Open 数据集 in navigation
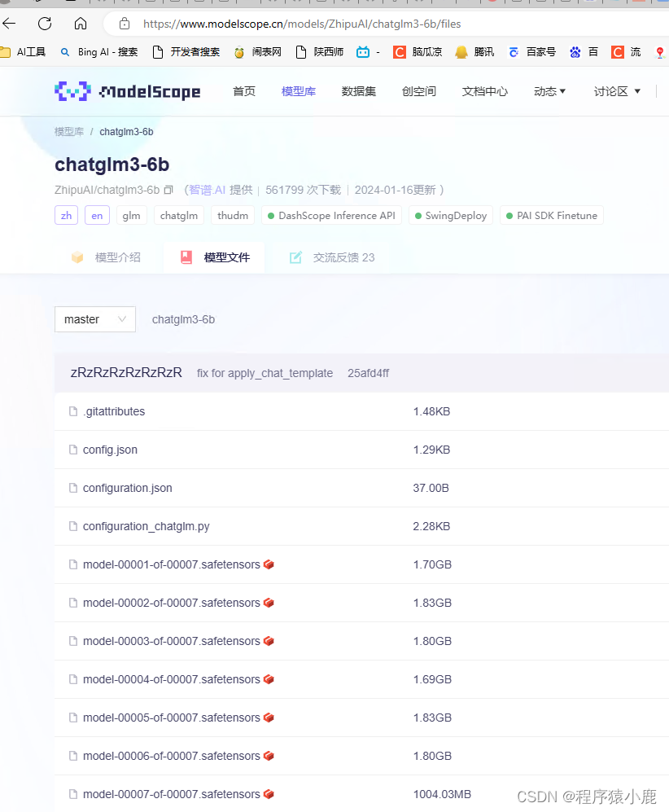 359,92
